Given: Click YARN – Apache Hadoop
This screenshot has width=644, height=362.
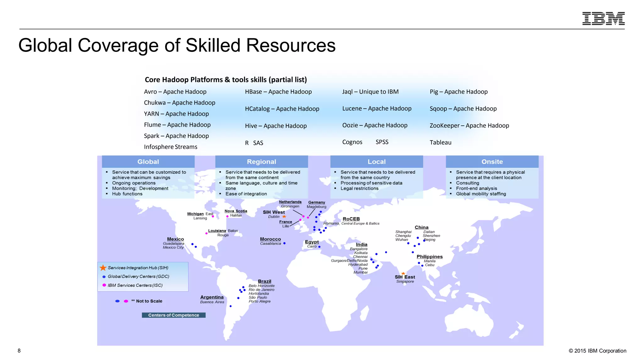Looking at the screenshot, I should point(176,114).
